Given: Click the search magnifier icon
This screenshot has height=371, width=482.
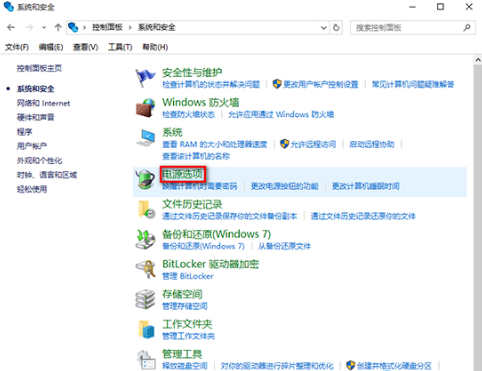Looking at the screenshot, I should click(x=467, y=27).
